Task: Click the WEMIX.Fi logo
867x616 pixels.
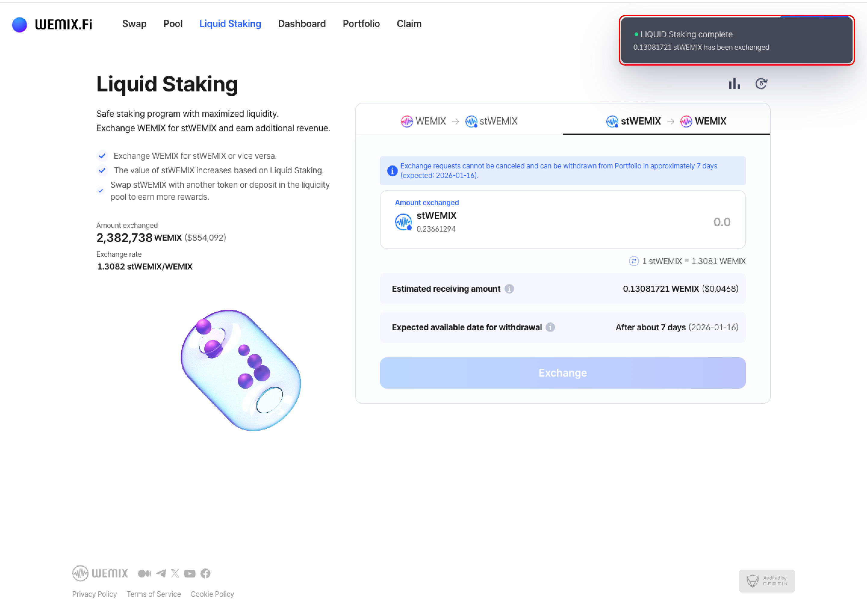Action: tap(52, 24)
